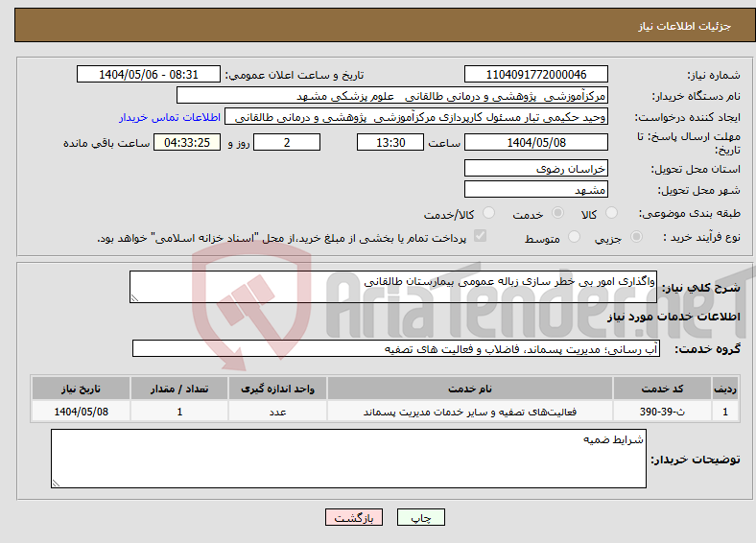Select the جزیی purchase type radio
Viewport: 756px width, 543px height.
click(x=636, y=236)
